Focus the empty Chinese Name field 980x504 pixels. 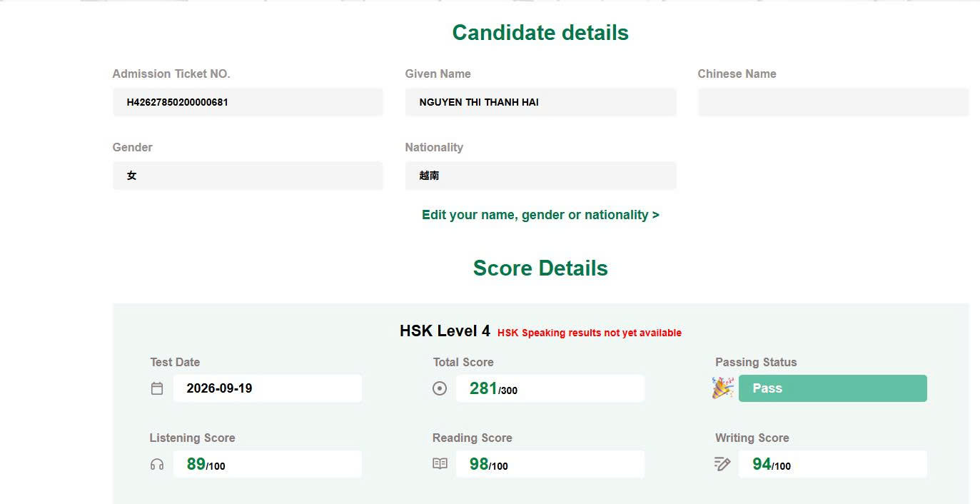click(833, 102)
